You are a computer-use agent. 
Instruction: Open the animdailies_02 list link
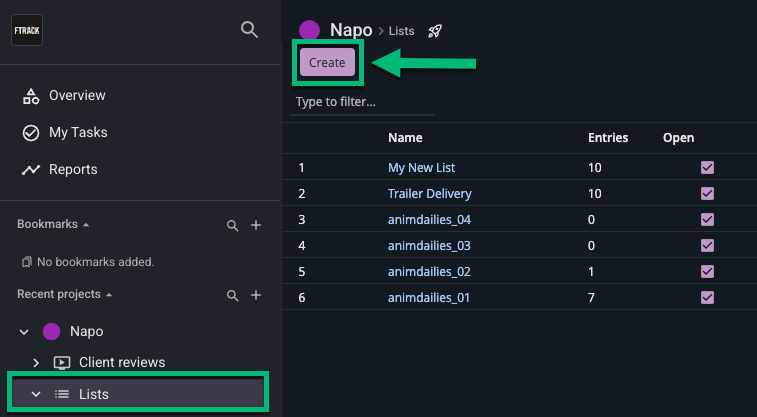[x=428, y=271]
